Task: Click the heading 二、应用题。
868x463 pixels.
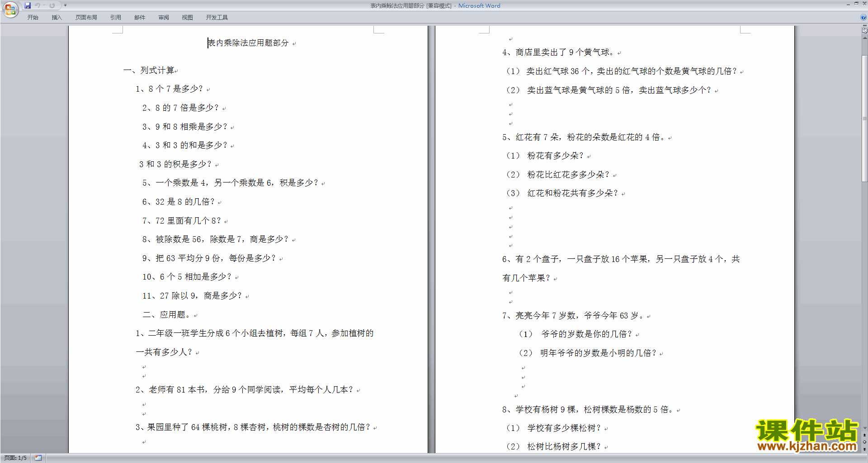Action: 167,315
